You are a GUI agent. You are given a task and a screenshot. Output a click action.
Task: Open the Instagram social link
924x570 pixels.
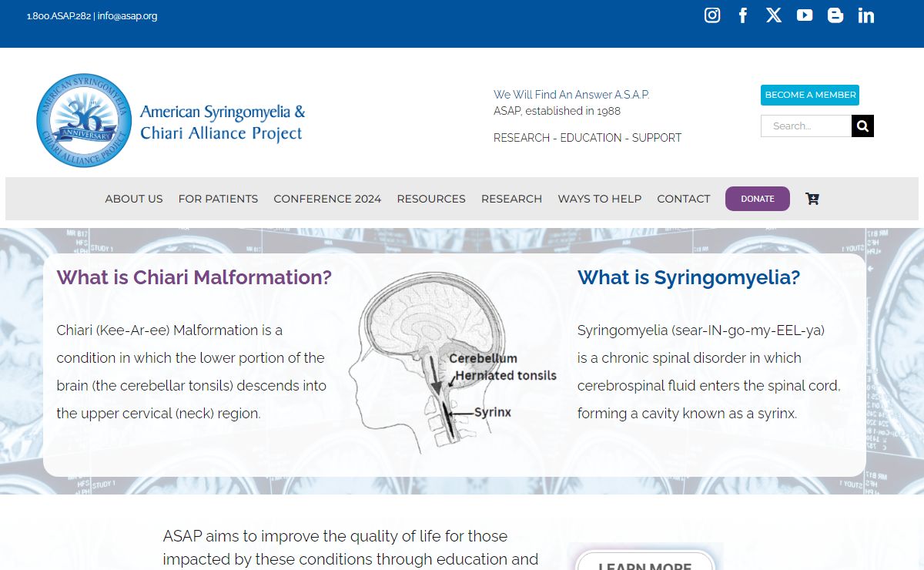(x=712, y=15)
